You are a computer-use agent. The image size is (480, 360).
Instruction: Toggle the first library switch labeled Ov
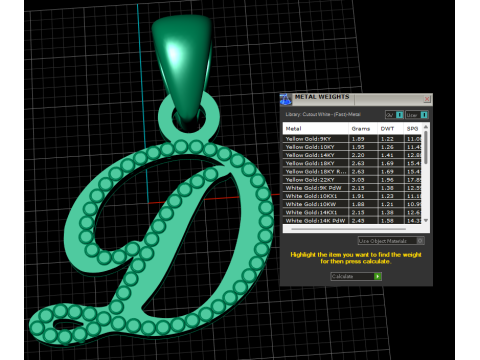point(394,115)
